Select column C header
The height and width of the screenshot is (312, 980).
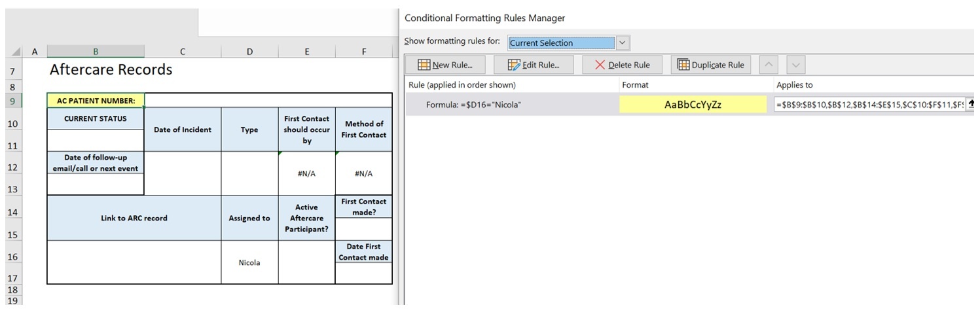tap(183, 52)
